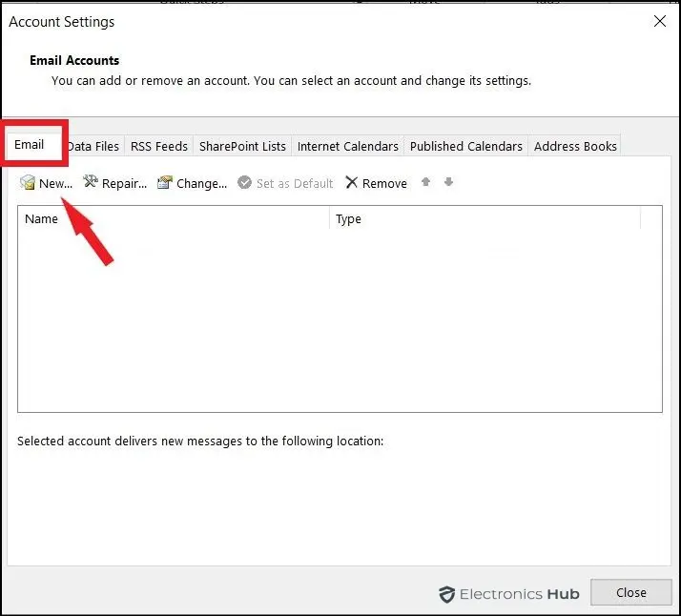The width and height of the screenshot is (681, 616).
Task: Click the New account envelope icon
Action: click(28, 183)
